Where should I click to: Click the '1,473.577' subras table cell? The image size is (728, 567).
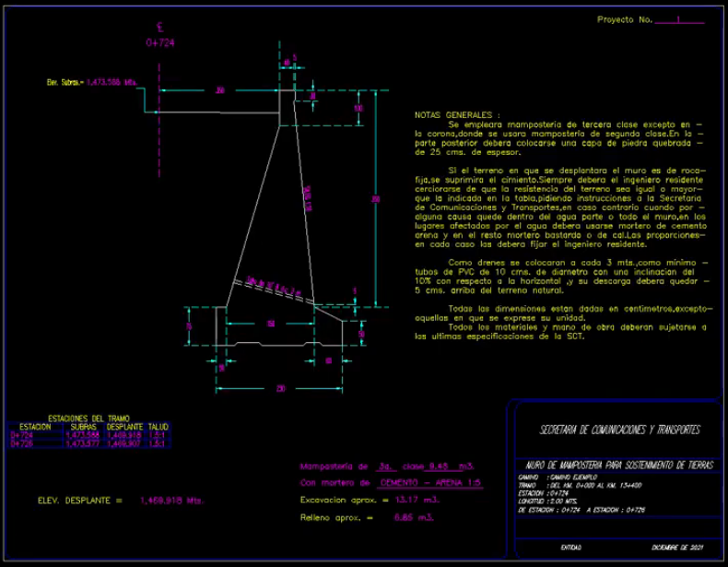click(83, 443)
